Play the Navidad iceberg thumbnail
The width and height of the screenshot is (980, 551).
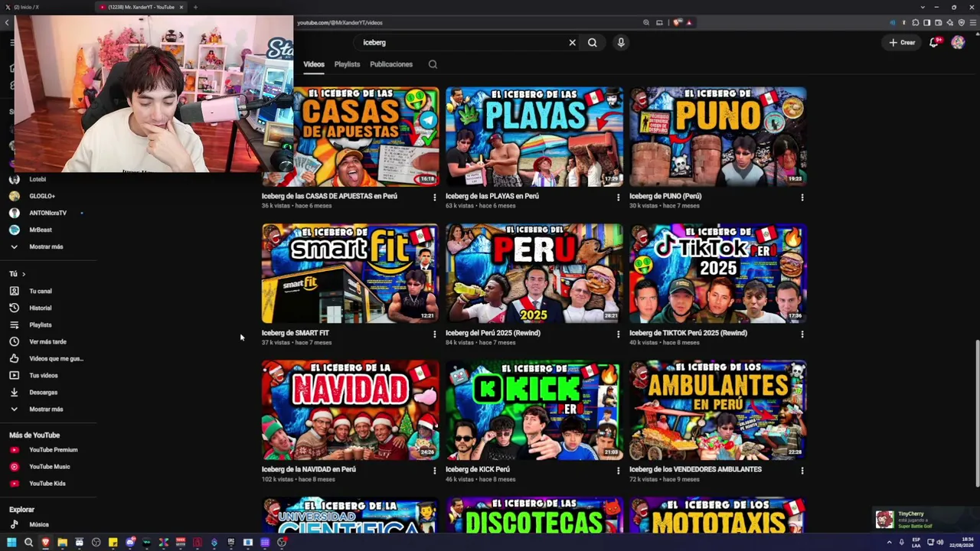pyautogui.click(x=350, y=410)
